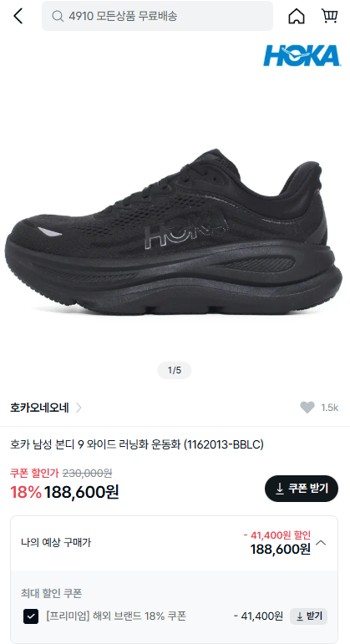Click the 쿠폰 받기 button
Viewport: 350px width, 644px height.
point(302,489)
